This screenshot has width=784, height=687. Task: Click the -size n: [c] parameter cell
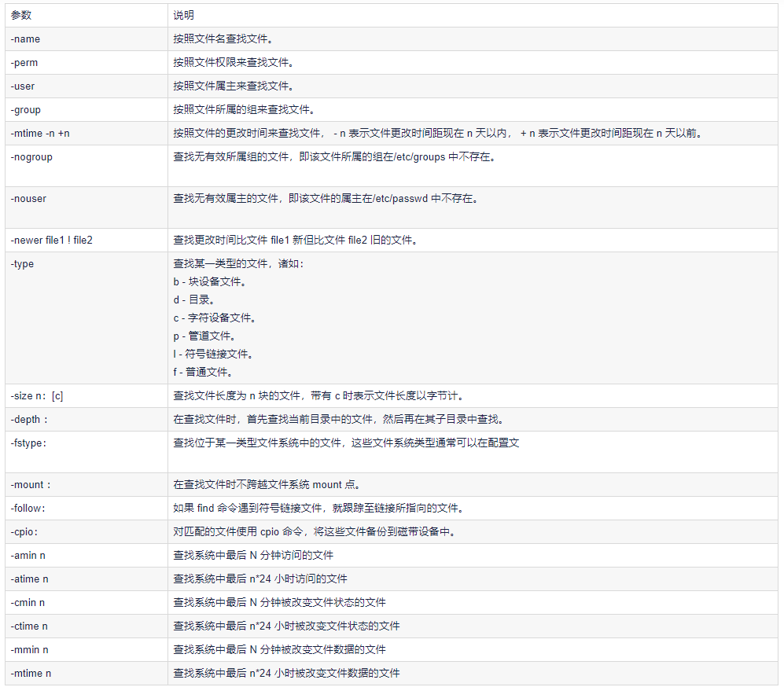pyautogui.click(x=37, y=395)
